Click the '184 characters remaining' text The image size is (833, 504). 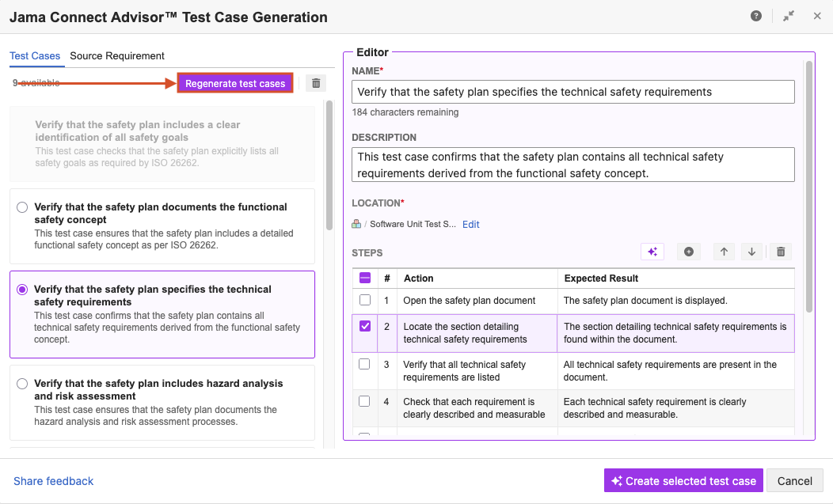click(405, 112)
